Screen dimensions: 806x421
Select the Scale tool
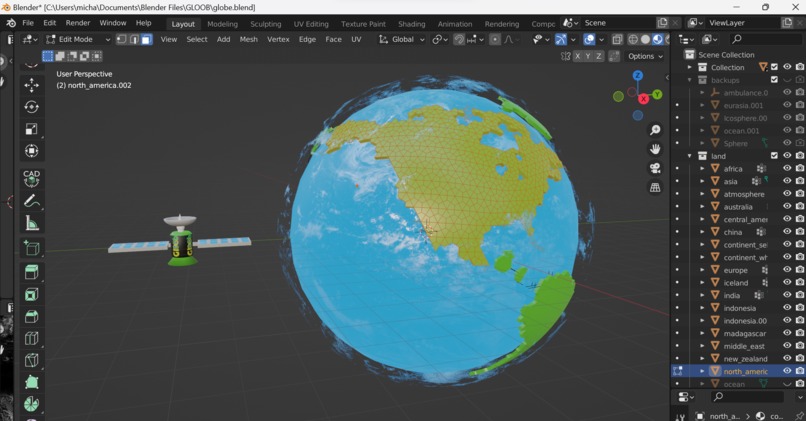coord(31,129)
